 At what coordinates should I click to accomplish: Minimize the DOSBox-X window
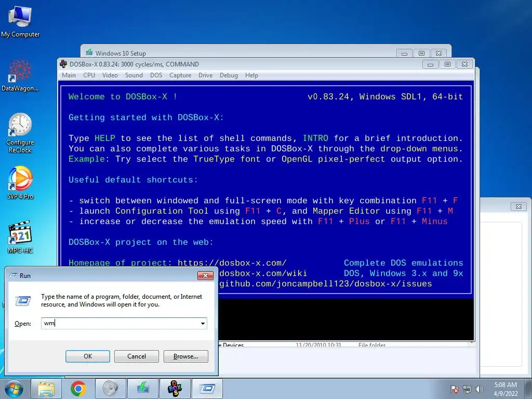click(x=430, y=64)
